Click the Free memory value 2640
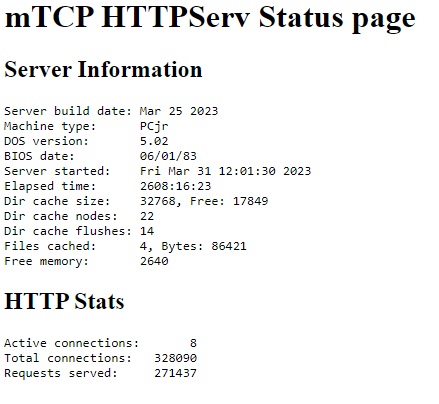 (154, 261)
